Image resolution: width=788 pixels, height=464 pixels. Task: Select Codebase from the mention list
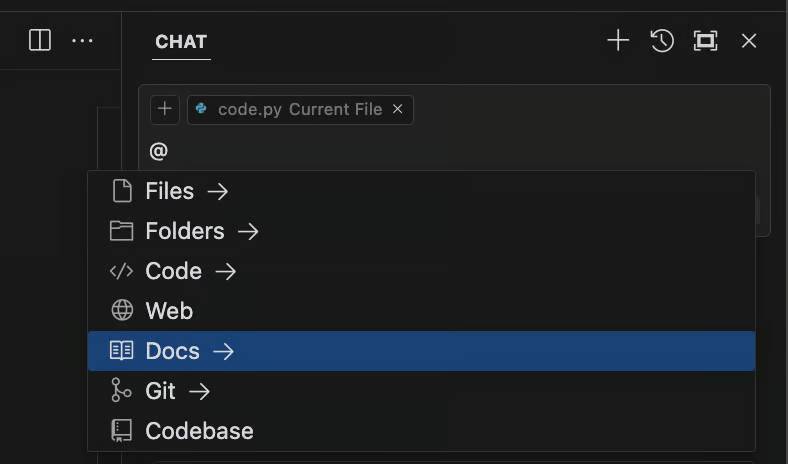point(199,431)
